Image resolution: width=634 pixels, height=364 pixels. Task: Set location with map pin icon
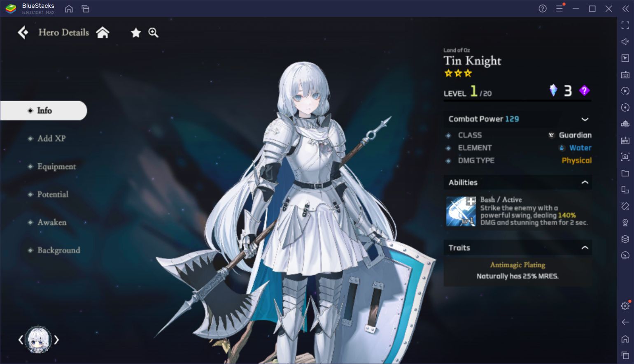click(625, 223)
